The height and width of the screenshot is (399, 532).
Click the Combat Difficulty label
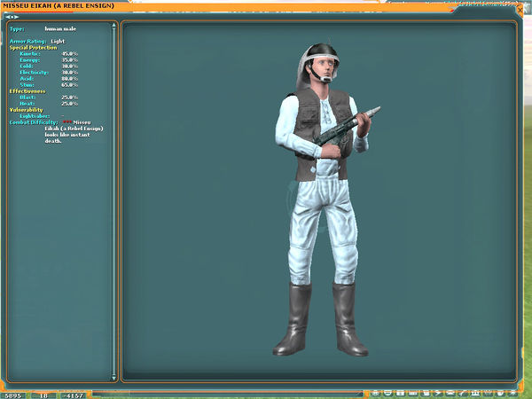(34, 121)
